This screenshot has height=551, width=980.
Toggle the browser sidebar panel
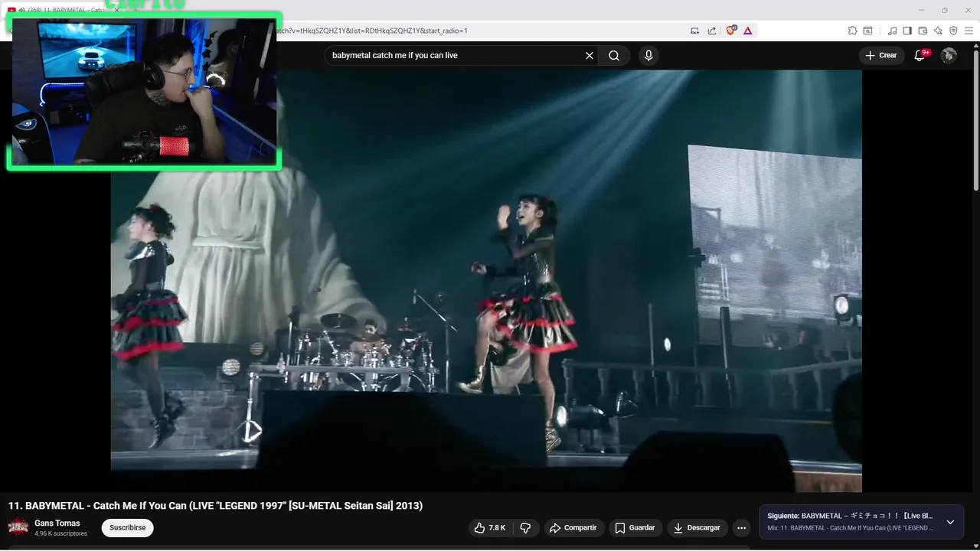pyautogui.click(x=907, y=31)
